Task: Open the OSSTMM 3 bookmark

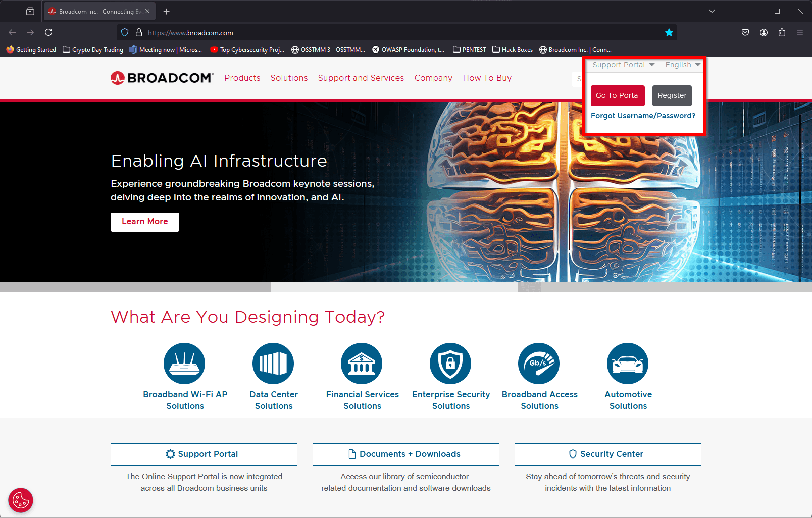Action: [x=328, y=49]
